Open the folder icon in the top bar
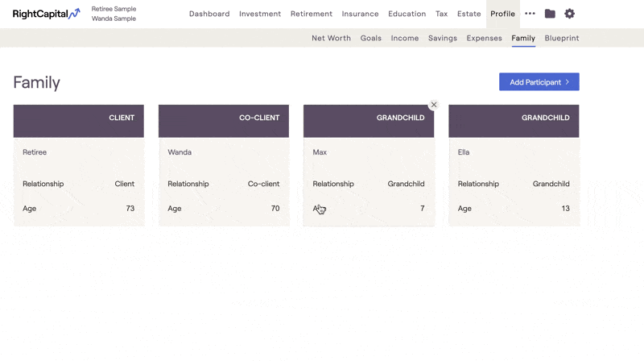The width and height of the screenshot is (644, 361). [550, 14]
